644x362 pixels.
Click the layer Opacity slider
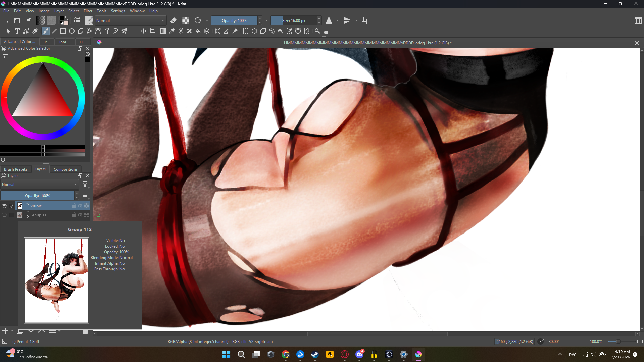[37, 195]
